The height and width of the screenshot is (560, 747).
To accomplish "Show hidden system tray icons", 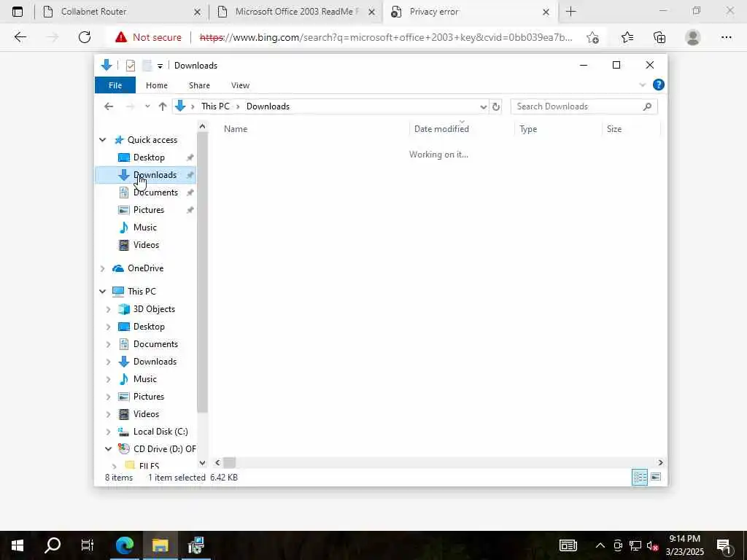I will pyautogui.click(x=600, y=545).
